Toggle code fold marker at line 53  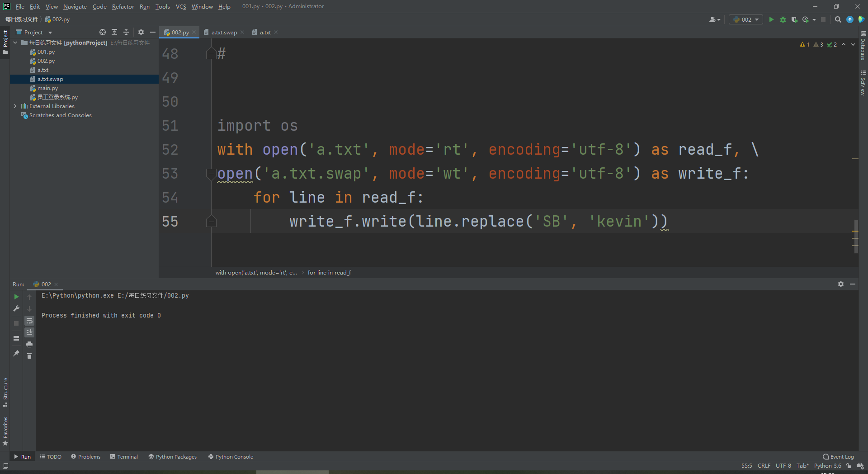tap(211, 174)
